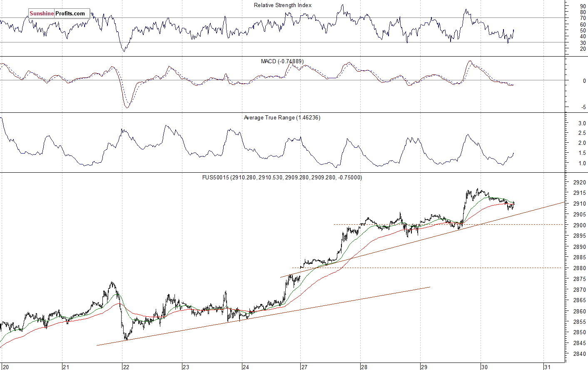
Task: Click the FUS50015 price values header
Action: (282, 177)
